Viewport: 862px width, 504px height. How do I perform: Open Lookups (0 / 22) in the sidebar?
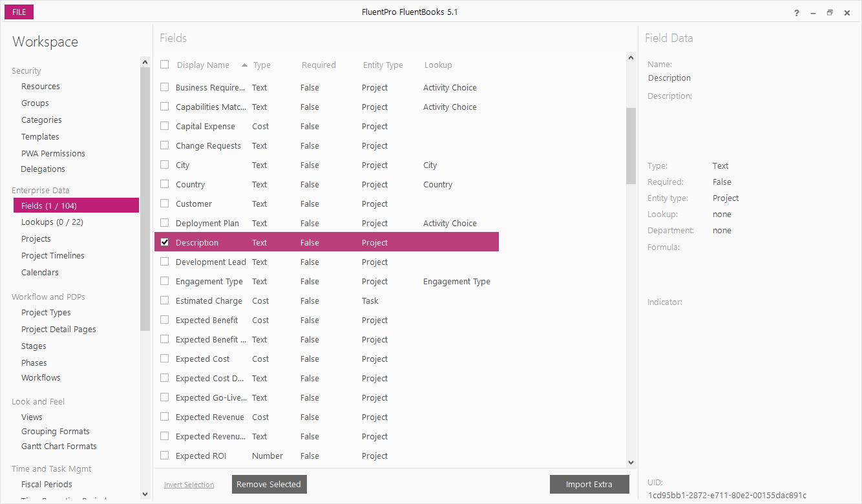(52, 222)
